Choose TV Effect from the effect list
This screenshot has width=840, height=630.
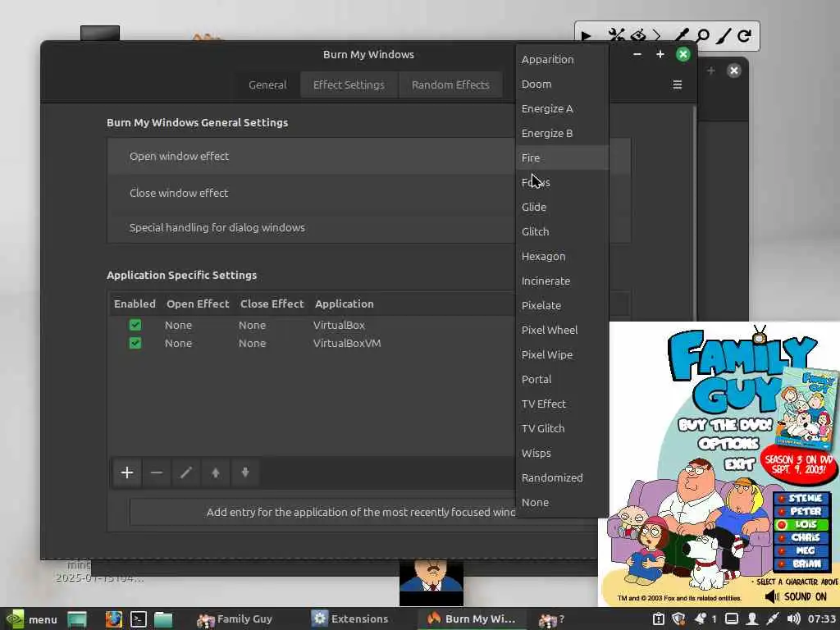coord(562,404)
